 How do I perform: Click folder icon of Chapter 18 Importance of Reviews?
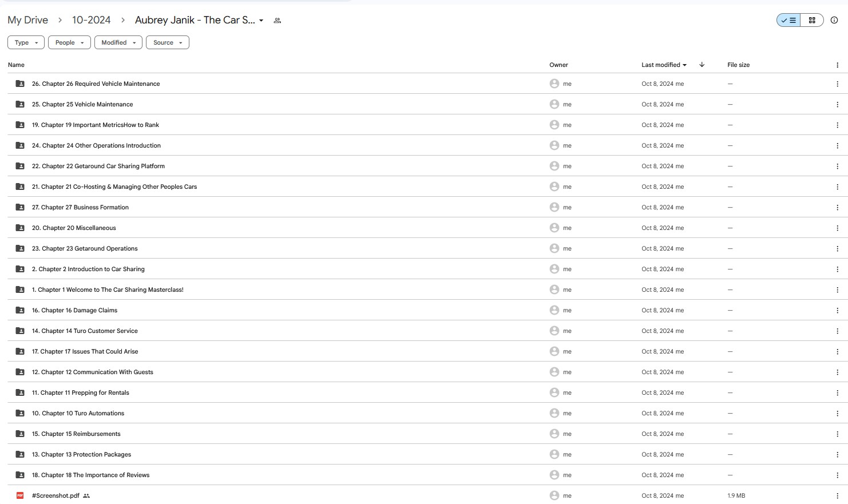click(20, 475)
